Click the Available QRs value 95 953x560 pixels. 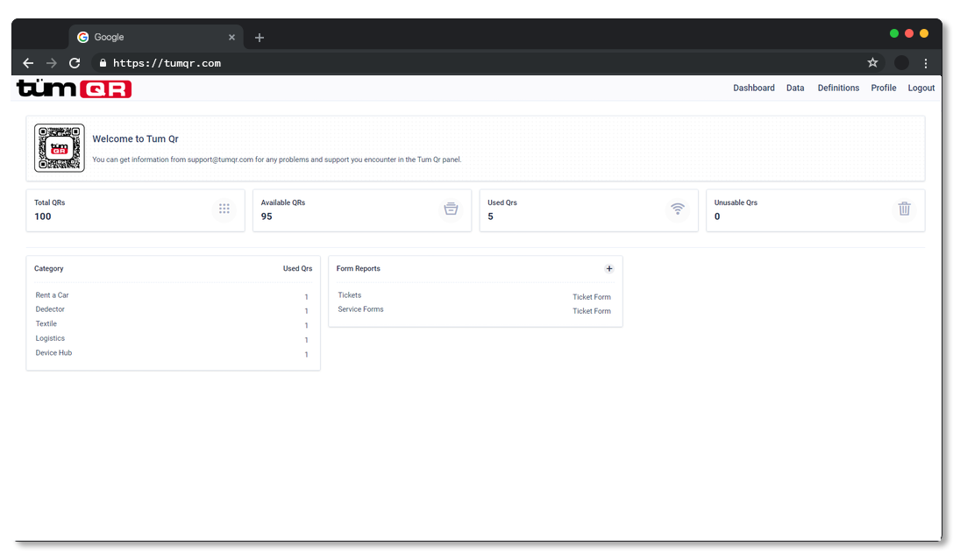pyautogui.click(x=267, y=216)
